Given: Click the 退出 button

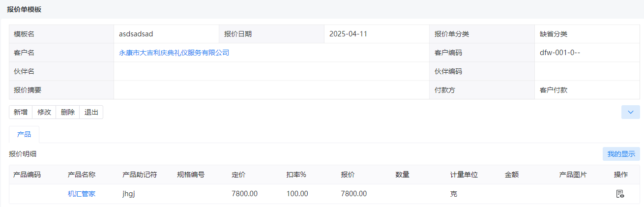Looking at the screenshot, I should click(91, 112).
